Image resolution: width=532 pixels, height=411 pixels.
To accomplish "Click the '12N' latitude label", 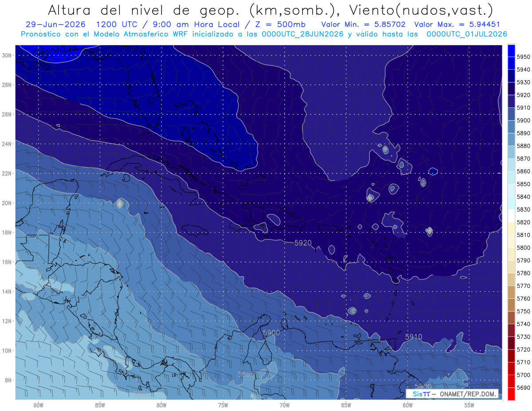I will click(x=7, y=321).
